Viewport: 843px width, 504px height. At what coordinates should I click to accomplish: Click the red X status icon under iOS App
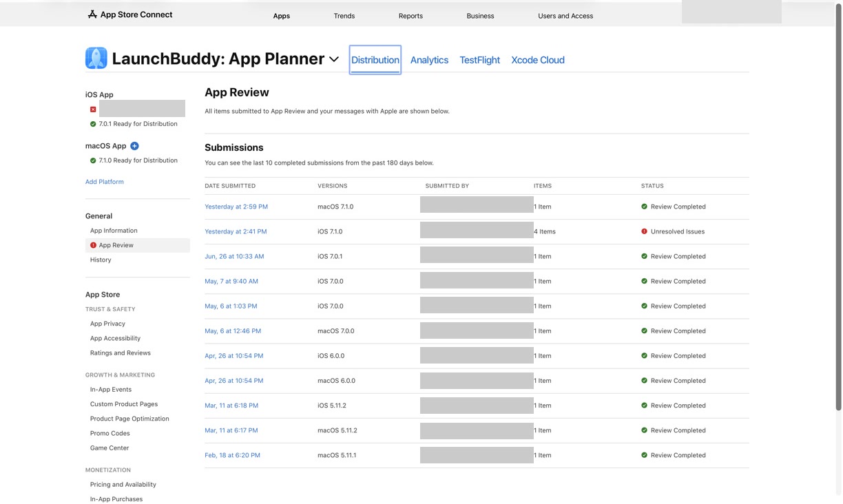pyautogui.click(x=93, y=109)
